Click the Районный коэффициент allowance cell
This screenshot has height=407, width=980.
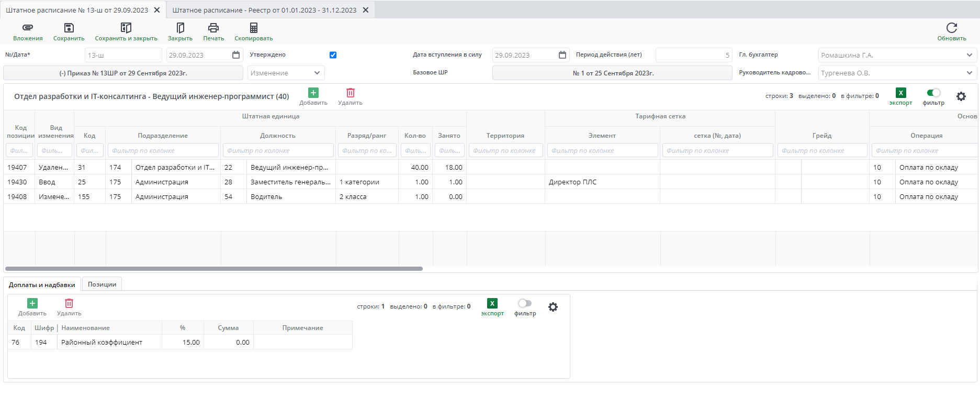click(109, 343)
